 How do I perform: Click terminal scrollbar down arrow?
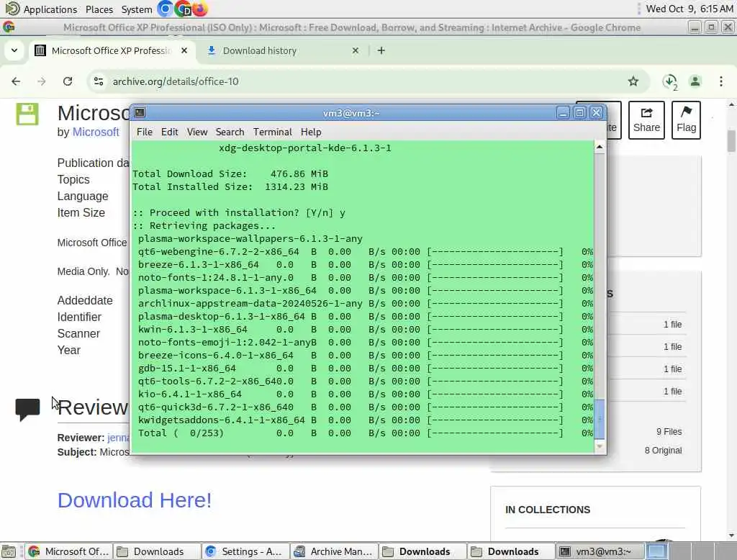point(600,446)
